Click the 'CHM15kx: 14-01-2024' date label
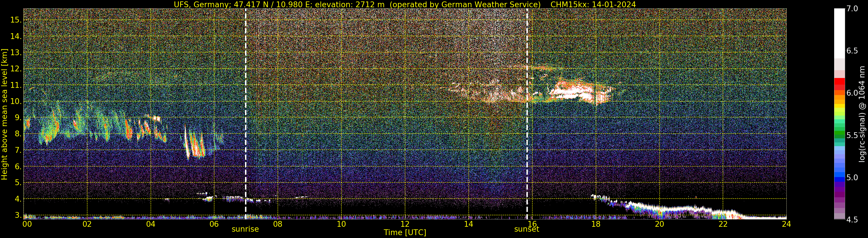868x238 pixels. tap(593, 4)
